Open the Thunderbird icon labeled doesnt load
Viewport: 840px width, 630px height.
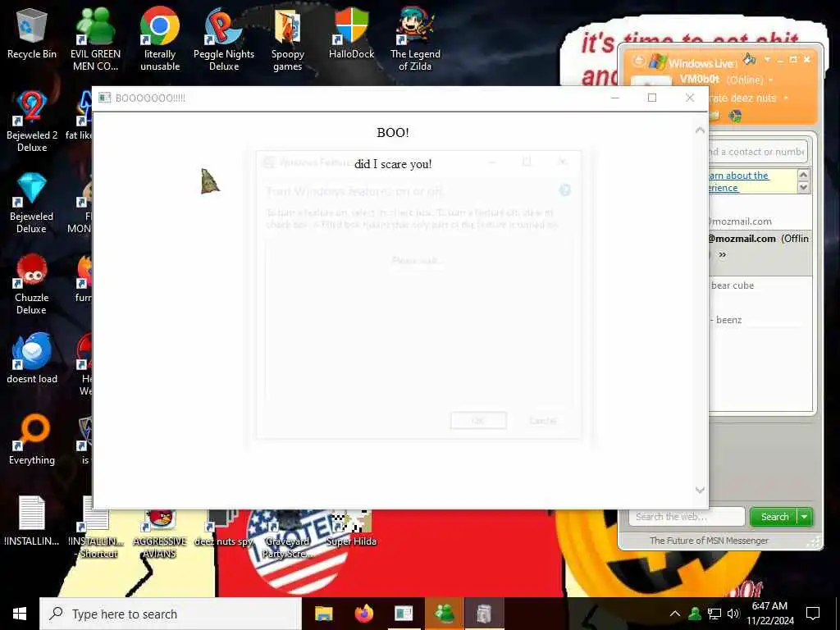coord(32,358)
